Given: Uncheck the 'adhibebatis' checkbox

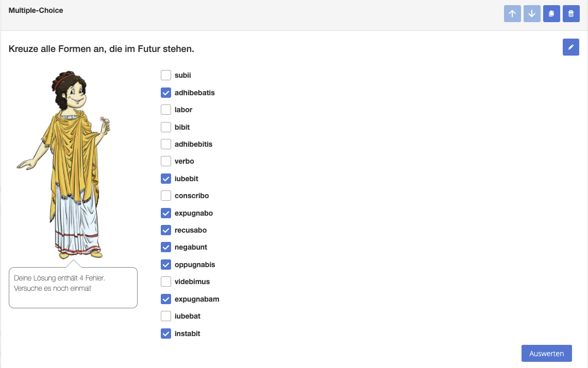Looking at the screenshot, I should coord(166,93).
